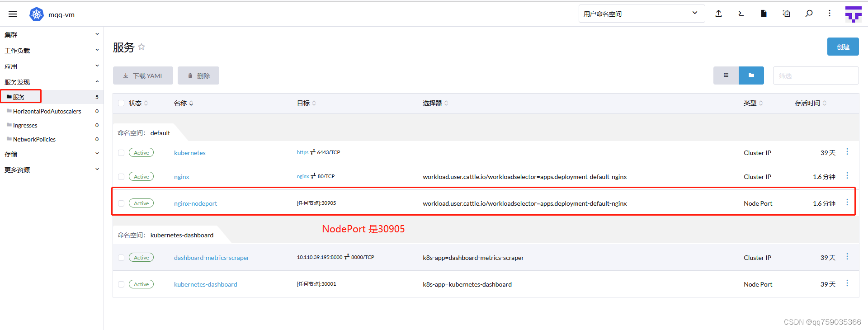
Task: Open the hamburger navigation menu
Action: coord(13,14)
